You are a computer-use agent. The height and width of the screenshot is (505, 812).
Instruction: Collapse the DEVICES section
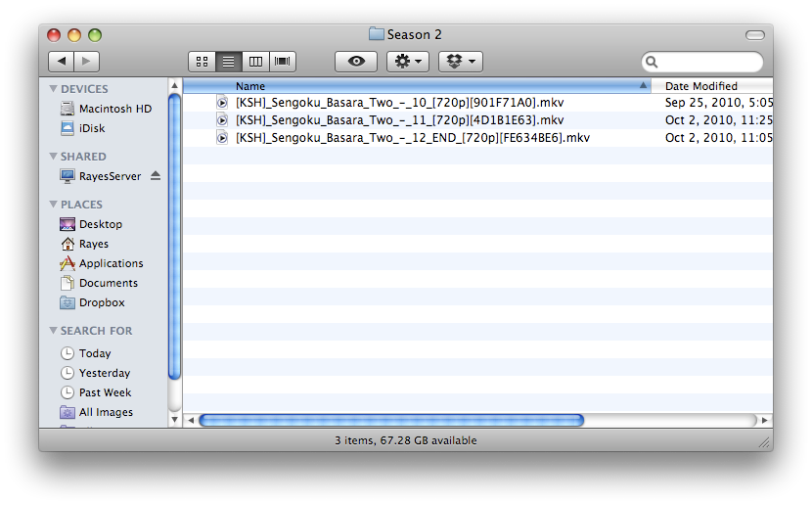[53, 88]
